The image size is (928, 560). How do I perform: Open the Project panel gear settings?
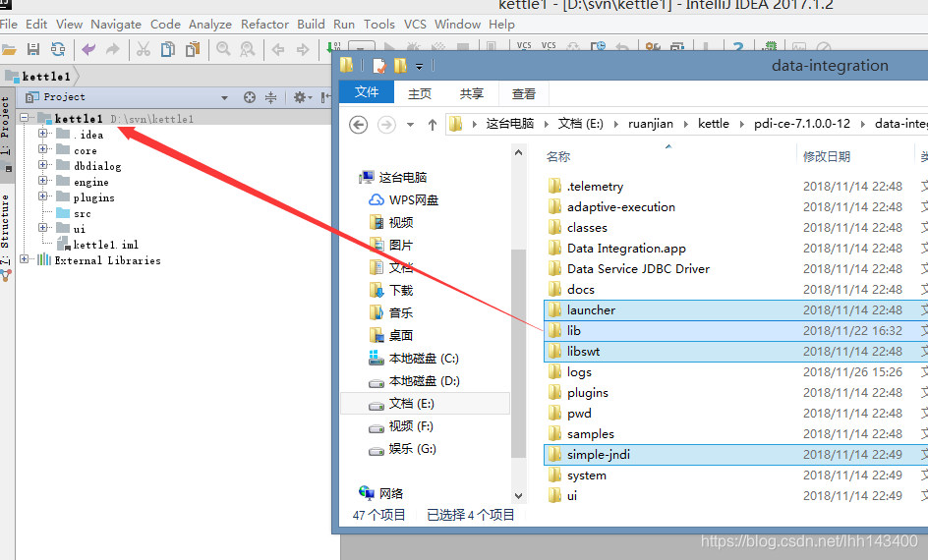click(302, 97)
